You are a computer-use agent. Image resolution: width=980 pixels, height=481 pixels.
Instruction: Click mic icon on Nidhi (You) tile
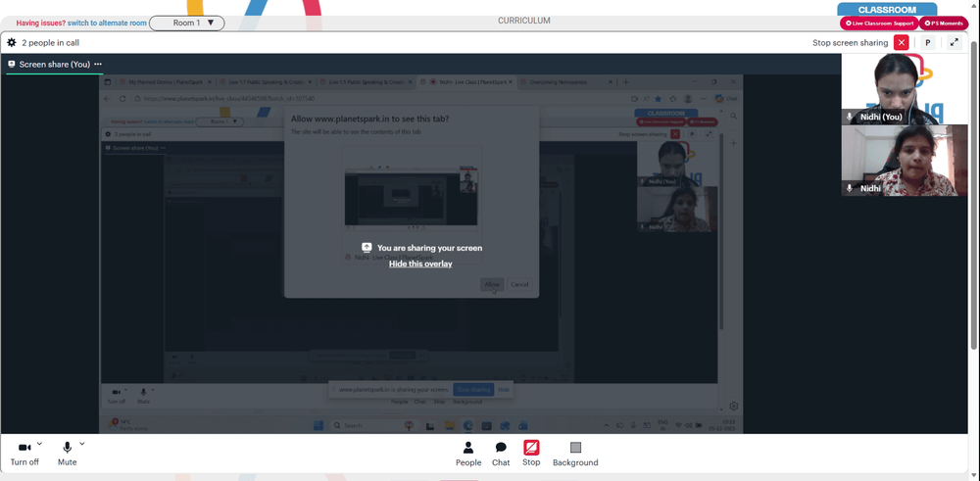[850, 117]
